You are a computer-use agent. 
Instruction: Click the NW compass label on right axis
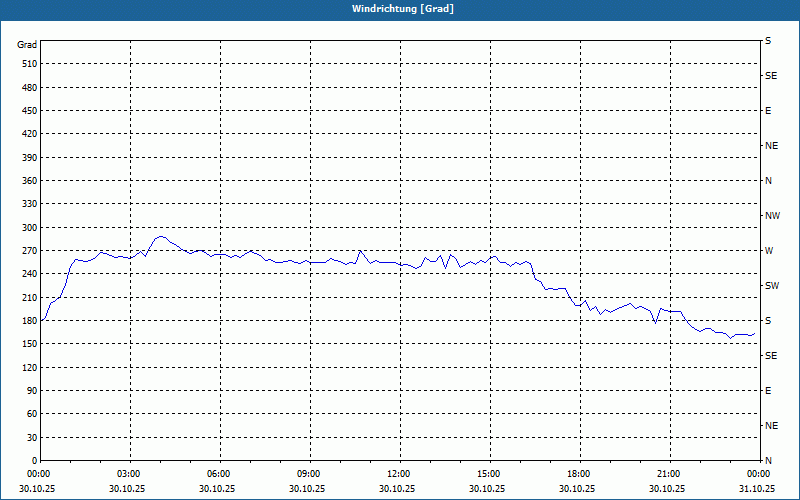pyautogui.click(x=772, y=216)
